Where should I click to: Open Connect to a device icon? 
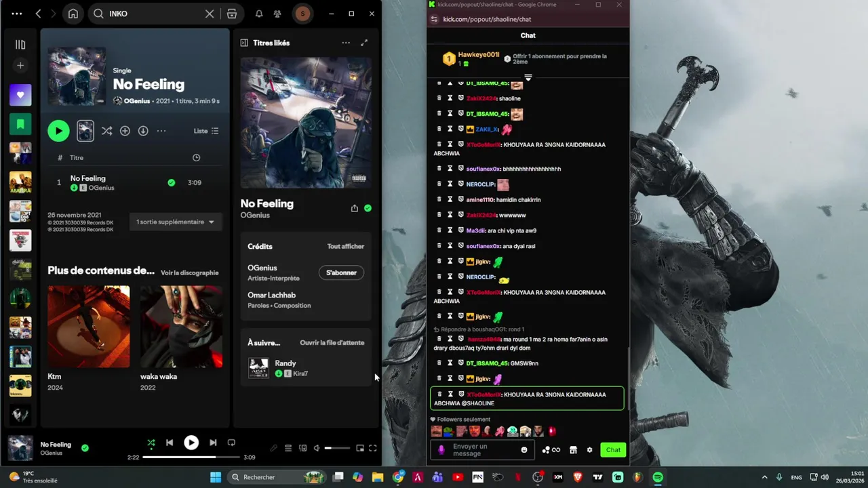[x=302, y=448]
